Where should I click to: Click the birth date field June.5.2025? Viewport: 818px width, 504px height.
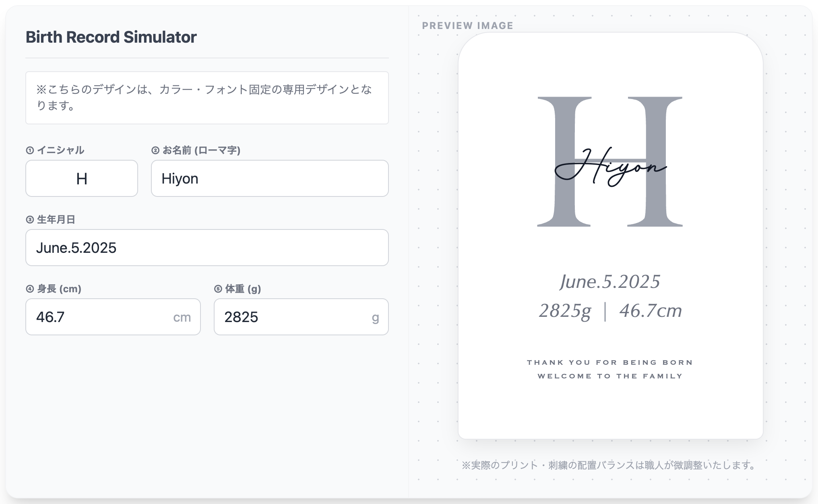click(207, 248)
